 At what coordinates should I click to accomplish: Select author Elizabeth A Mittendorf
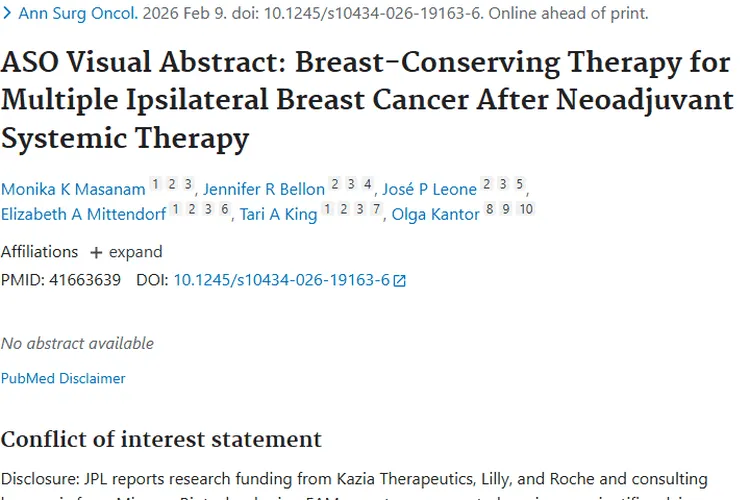click(83, 214)
